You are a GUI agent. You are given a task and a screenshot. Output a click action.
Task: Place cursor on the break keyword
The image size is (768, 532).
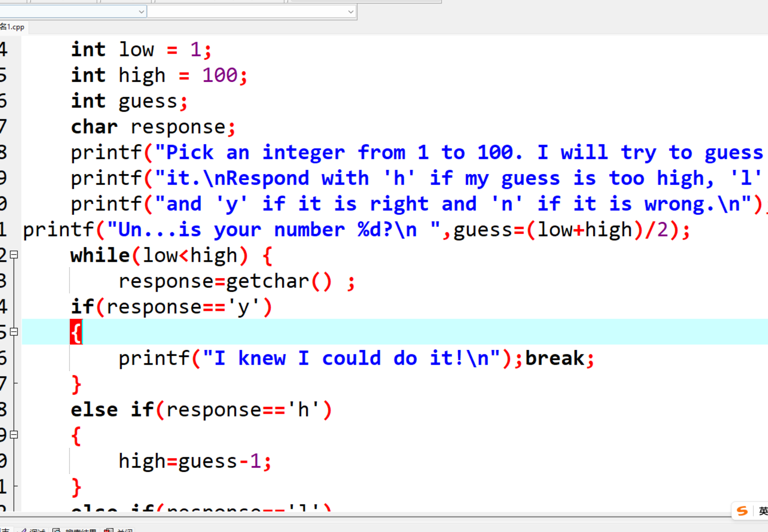point(554,358)
